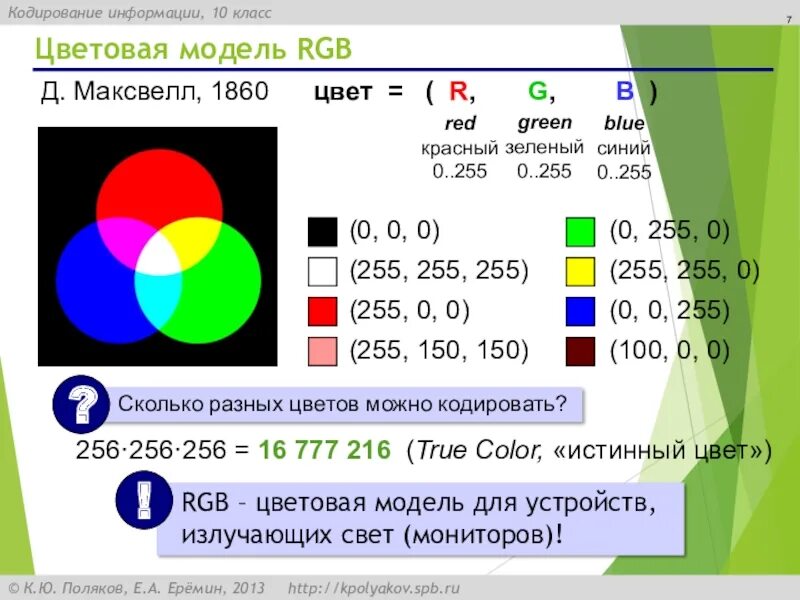This screenshot has height=600, width=800.
Task: Click the blue letter B
Action: [625, 91]
